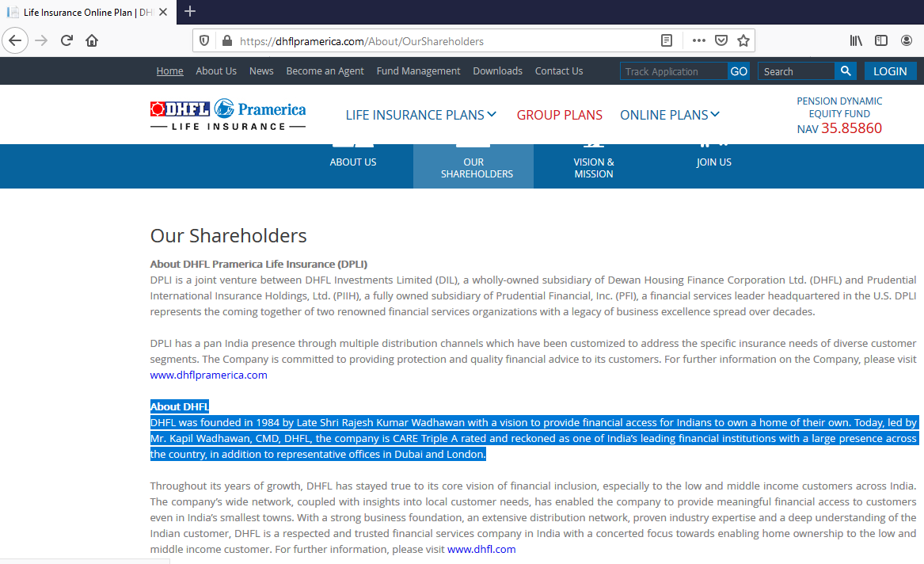Click the tracking protection shield icon
Viewport: 924px width, 564px height.
[204, 40]
